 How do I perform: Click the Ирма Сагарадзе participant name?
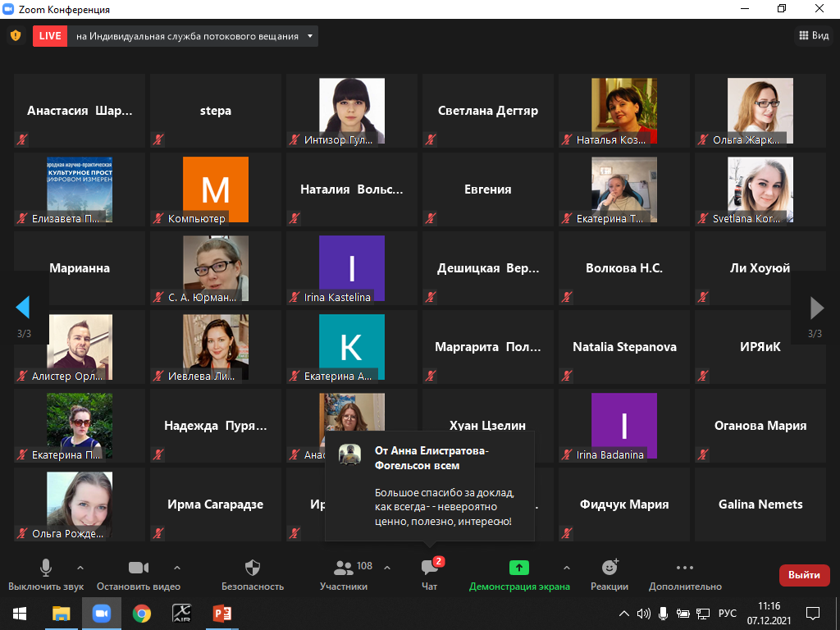point(216,504)
